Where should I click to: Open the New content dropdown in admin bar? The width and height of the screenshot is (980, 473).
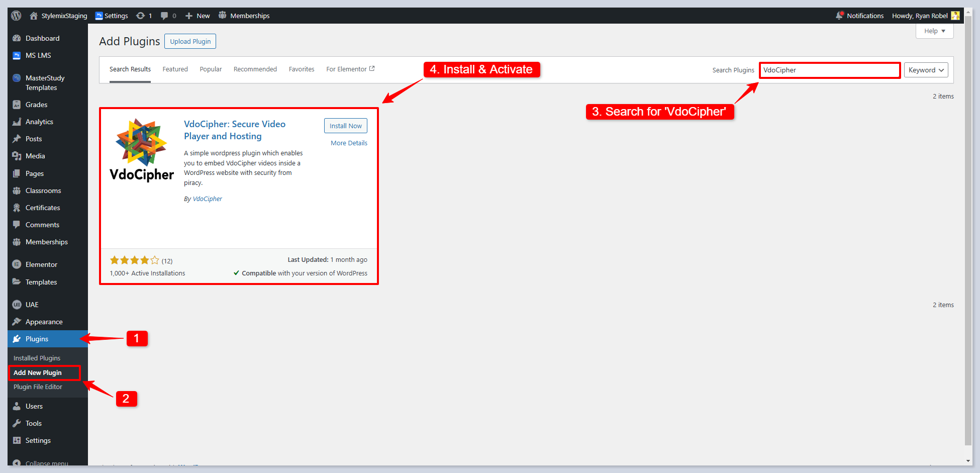[198, 16]
